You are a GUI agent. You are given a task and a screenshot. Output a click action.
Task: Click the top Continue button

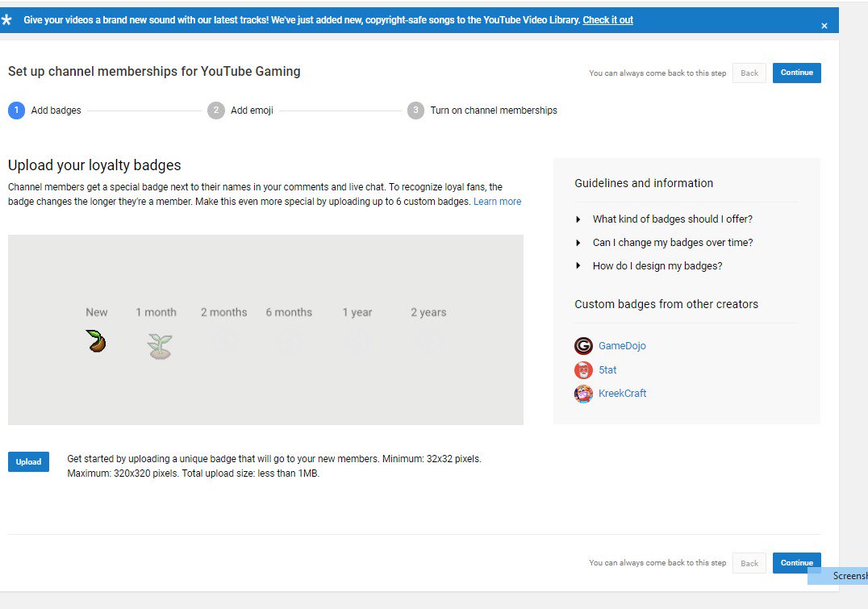coord(796,73)
